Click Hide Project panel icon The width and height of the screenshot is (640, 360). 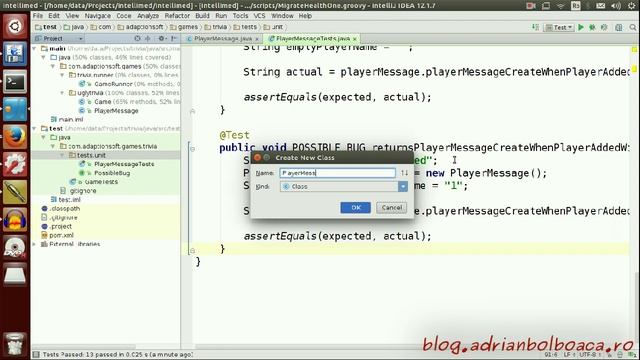174,38
